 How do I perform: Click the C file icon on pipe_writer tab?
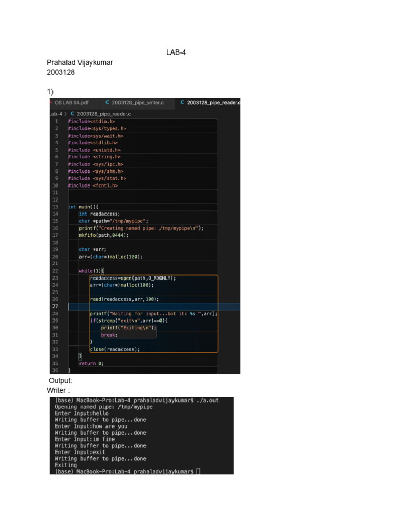click(107, 103)
